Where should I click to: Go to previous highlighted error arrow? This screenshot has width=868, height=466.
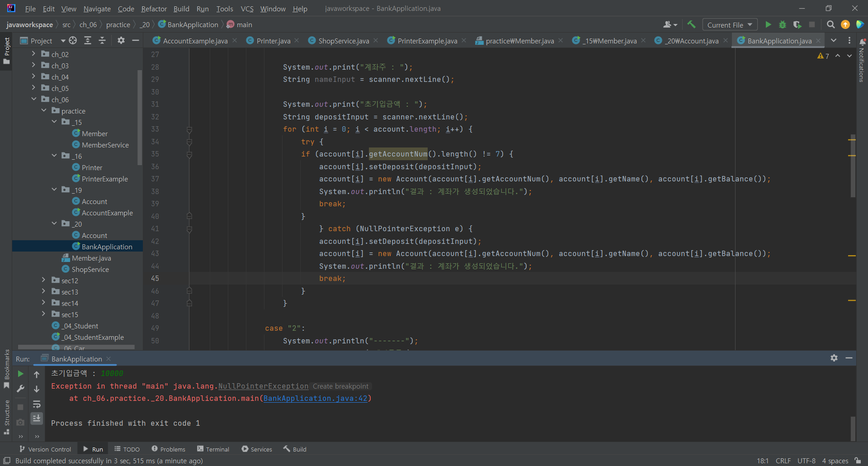tap(838, 56)
